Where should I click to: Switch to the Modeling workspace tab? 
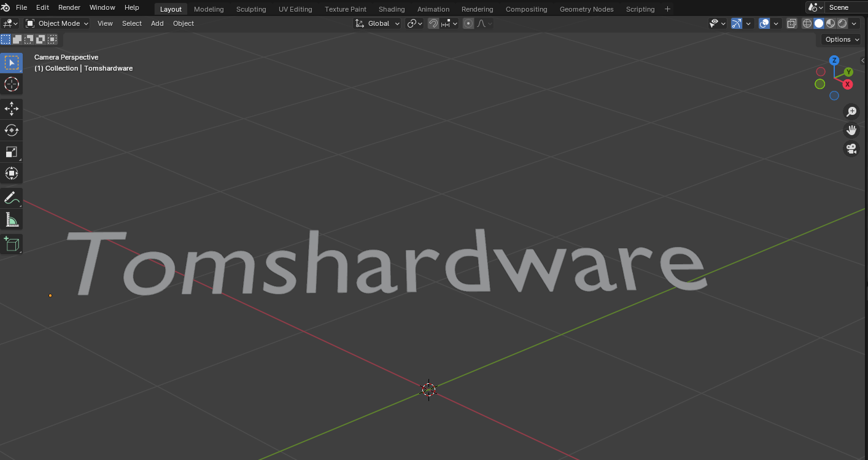pyautogui.click(x=209, y=9)
